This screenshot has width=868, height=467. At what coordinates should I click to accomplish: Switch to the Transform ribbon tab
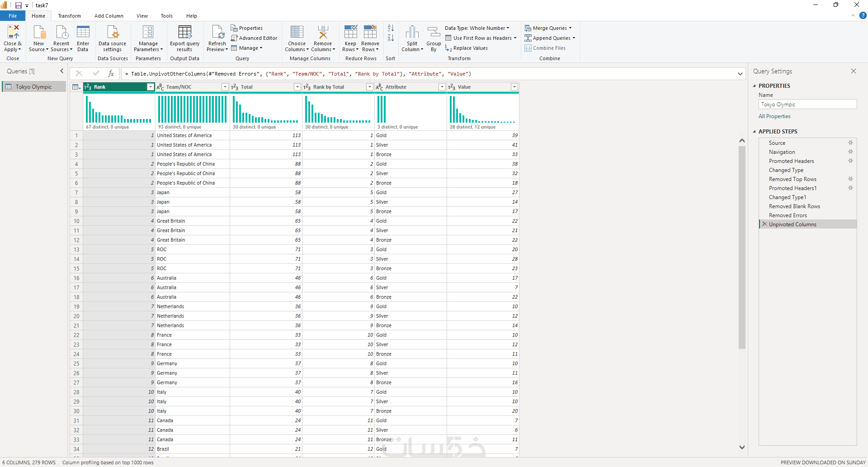[69, 16]
